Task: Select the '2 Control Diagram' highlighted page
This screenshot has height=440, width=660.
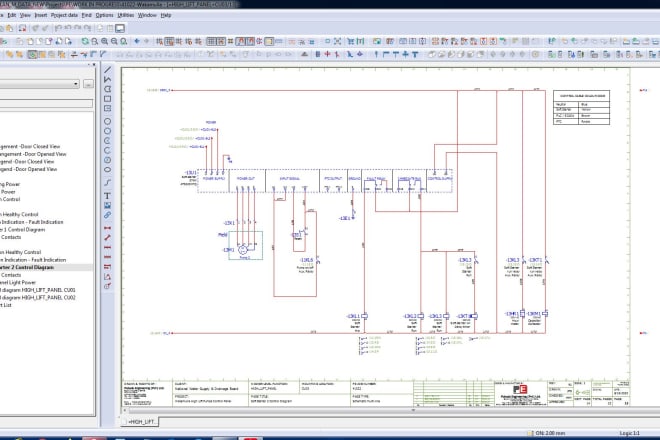Action: (x=27, y=267)
